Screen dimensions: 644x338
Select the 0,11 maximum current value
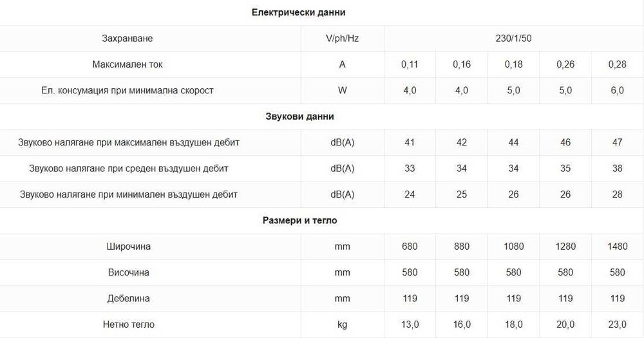click(x=410, y=64)
